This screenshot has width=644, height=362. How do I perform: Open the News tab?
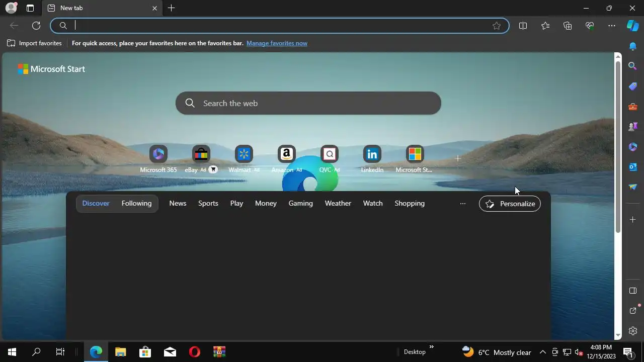(178, 203)
